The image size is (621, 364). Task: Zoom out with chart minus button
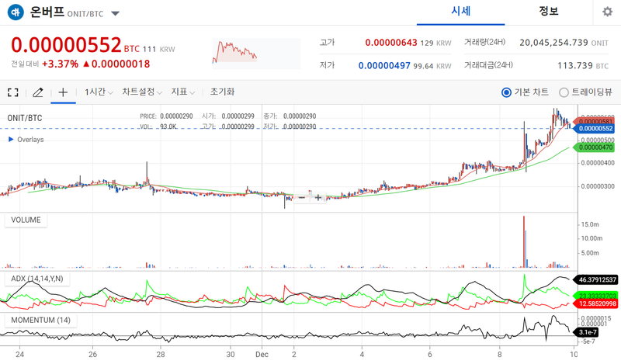pos(301,197)
